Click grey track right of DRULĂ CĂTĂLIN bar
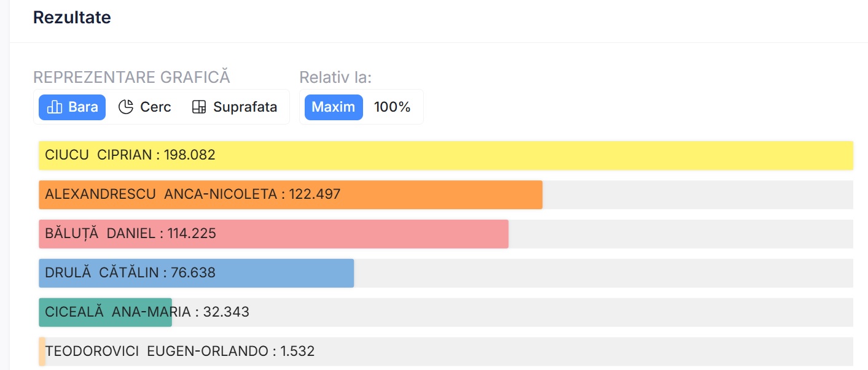Screen dimensions: 868x370 coord(602,273)
